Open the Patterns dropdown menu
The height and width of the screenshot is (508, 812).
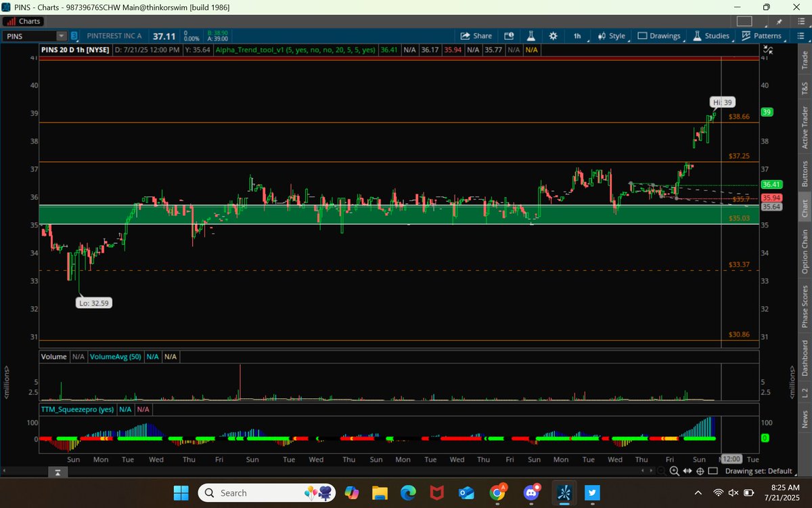761,36
